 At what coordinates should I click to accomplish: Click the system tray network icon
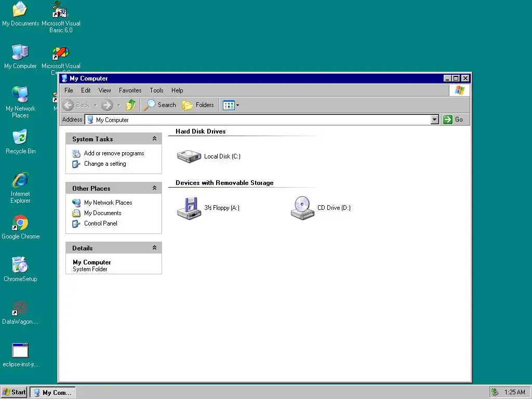click(x=495, y=392)
